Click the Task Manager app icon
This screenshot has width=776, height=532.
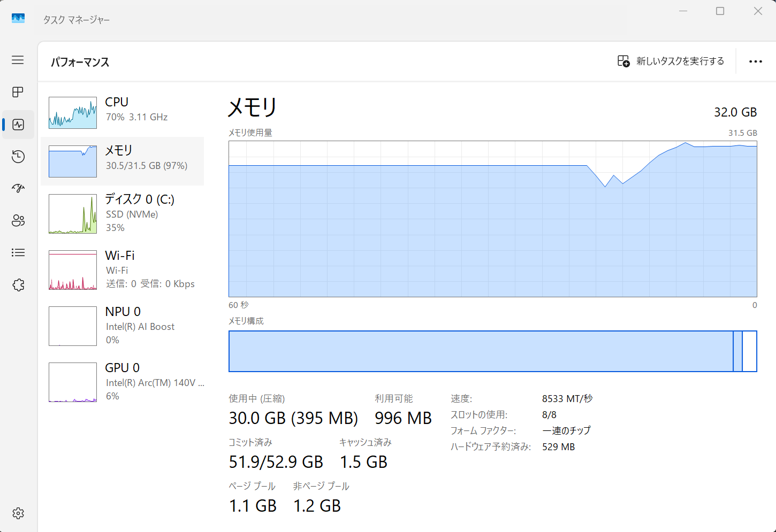(x=18, y=19)
